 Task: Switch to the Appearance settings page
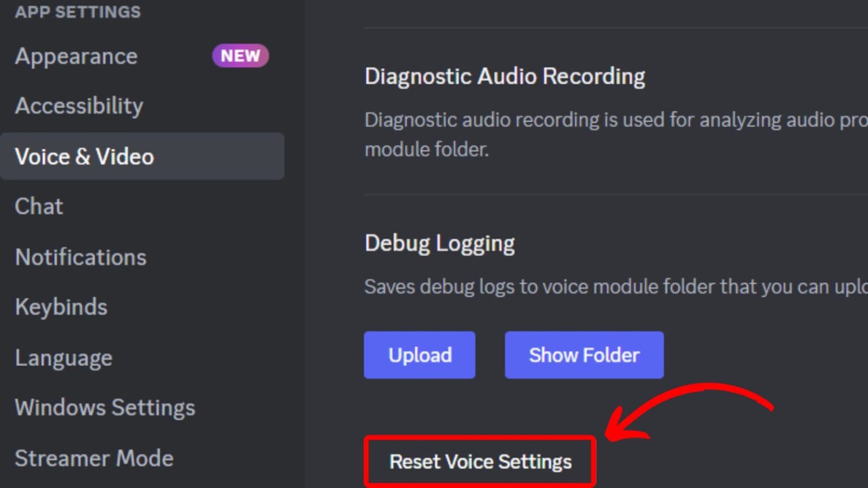point(76,56)
